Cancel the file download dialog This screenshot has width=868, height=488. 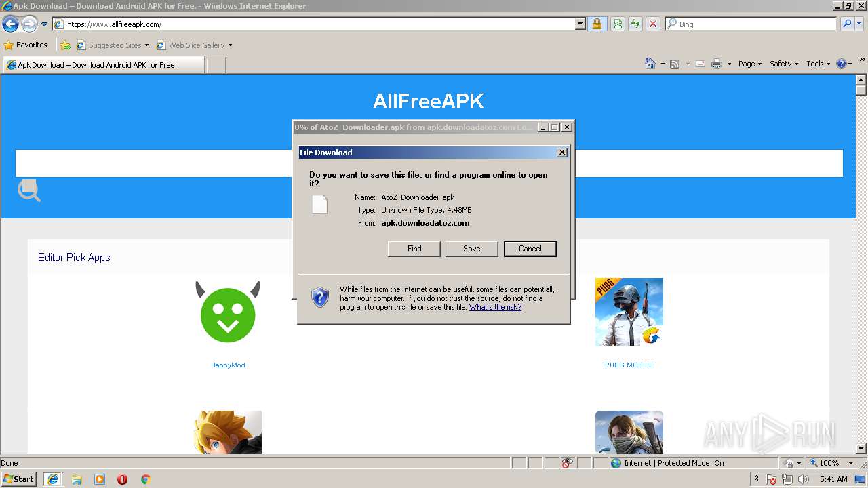[530, 249]
